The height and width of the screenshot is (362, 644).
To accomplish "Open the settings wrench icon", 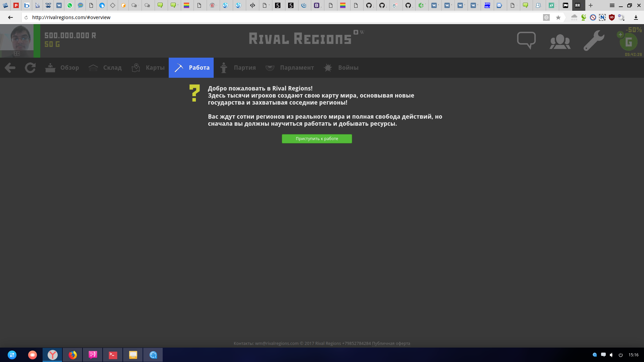I will (594, 41).
